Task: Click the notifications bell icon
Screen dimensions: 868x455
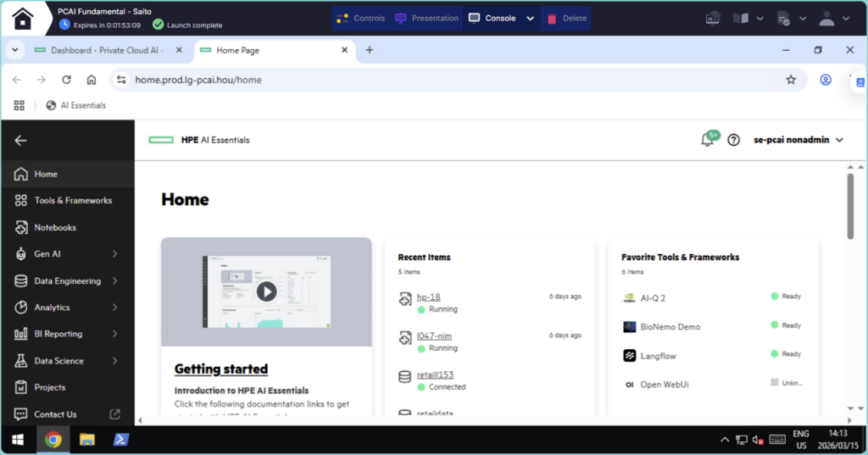Action: [707, 140]
